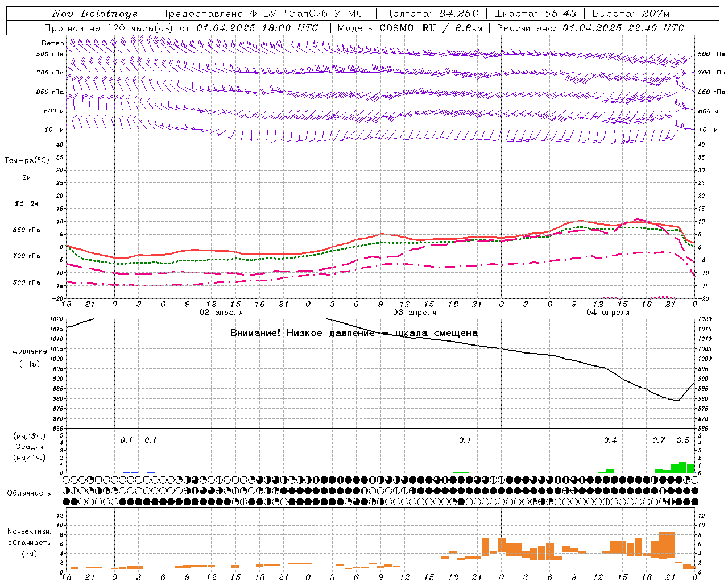Click the 04 апреля date label
Image resolution: width=728 pixels, height=582 pixels.
(x=607, y=313)
